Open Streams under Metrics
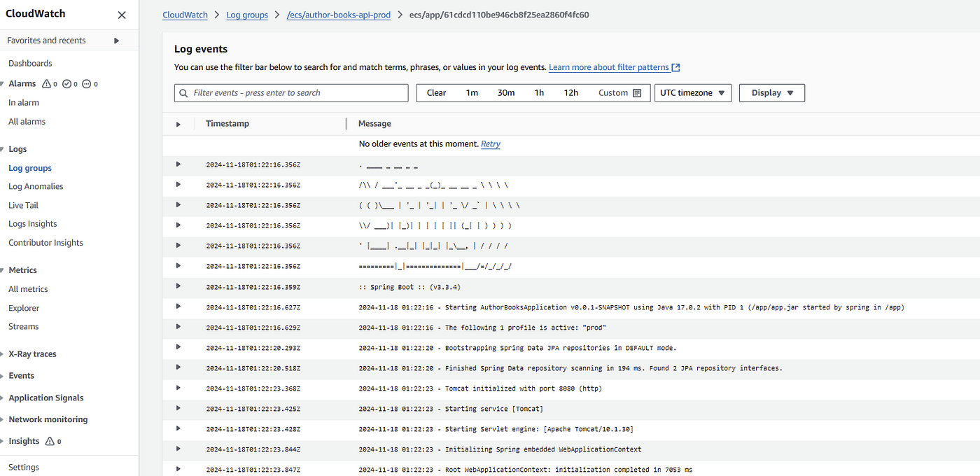 [x=24, y=327]
